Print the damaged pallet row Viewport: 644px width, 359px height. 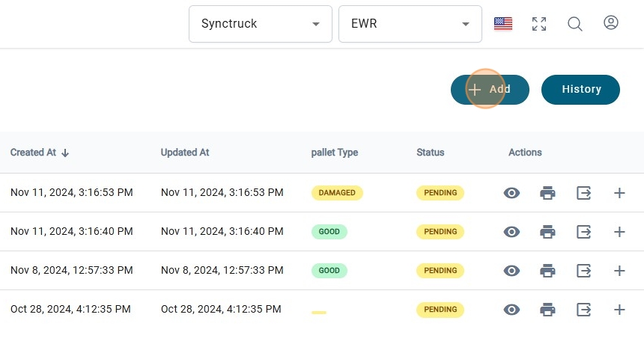[x=548, y=193]
